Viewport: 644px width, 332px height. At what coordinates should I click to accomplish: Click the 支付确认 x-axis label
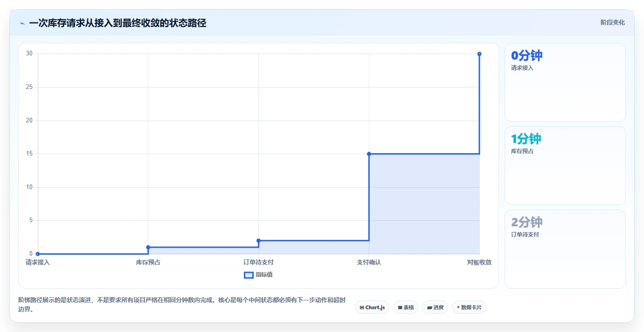click(x=369, y=263)
